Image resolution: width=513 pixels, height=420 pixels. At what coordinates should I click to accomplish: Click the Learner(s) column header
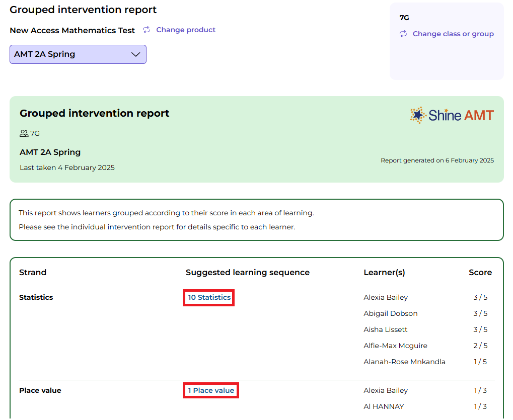[384, 273]
